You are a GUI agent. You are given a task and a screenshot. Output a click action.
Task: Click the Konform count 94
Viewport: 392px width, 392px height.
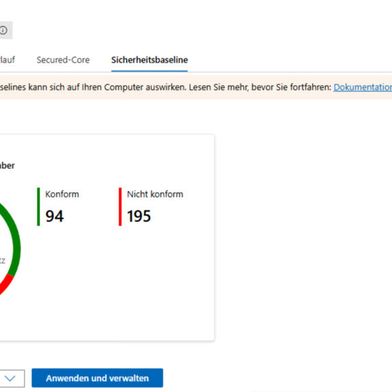[55, 216]
